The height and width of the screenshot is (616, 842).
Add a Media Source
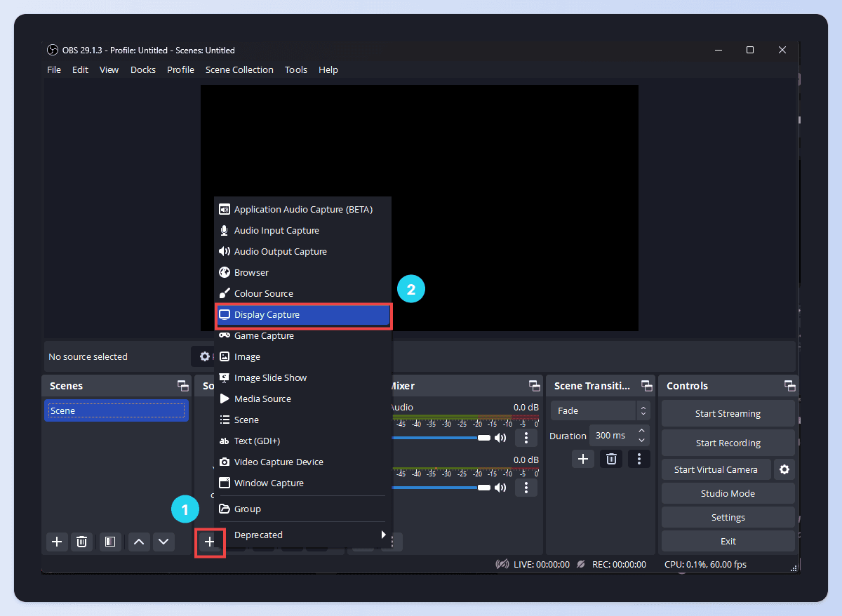302,399
